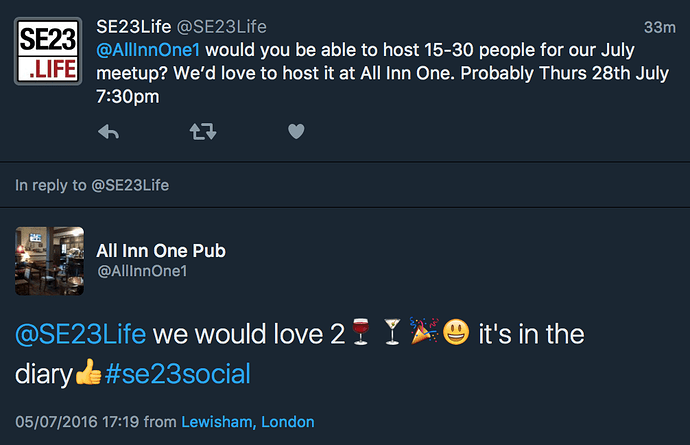The image size is (690, 445).
Task: Click the reply arrow icon
Action: [108, 131]
